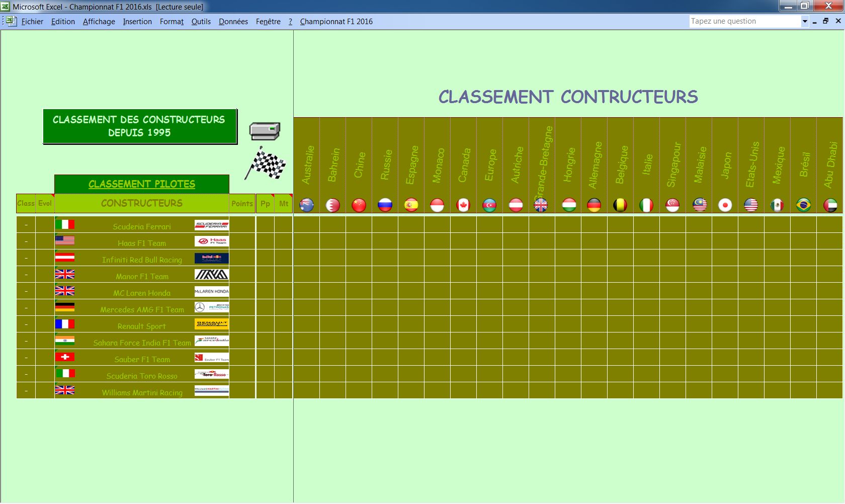Open the Fenêtre menu
The height and width of the screenshot is (504, 845).
tap(268, 21)
